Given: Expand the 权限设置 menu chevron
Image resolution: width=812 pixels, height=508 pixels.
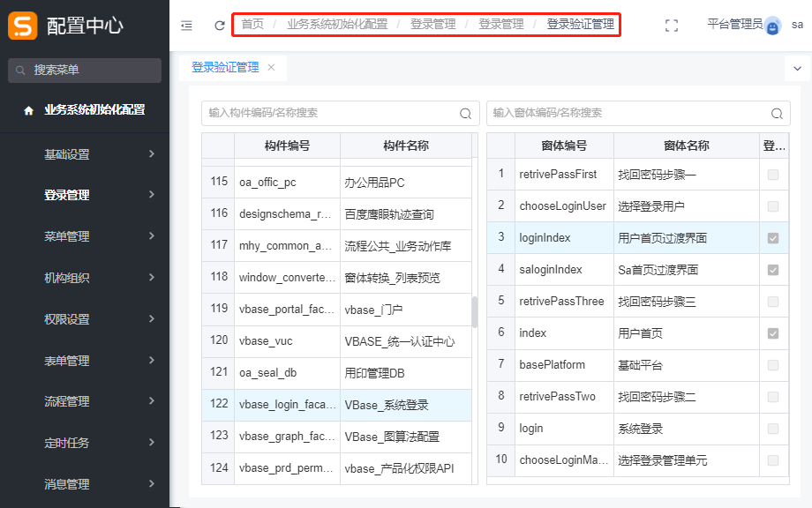Looking at the screenshot, I should tap(152, 319).
